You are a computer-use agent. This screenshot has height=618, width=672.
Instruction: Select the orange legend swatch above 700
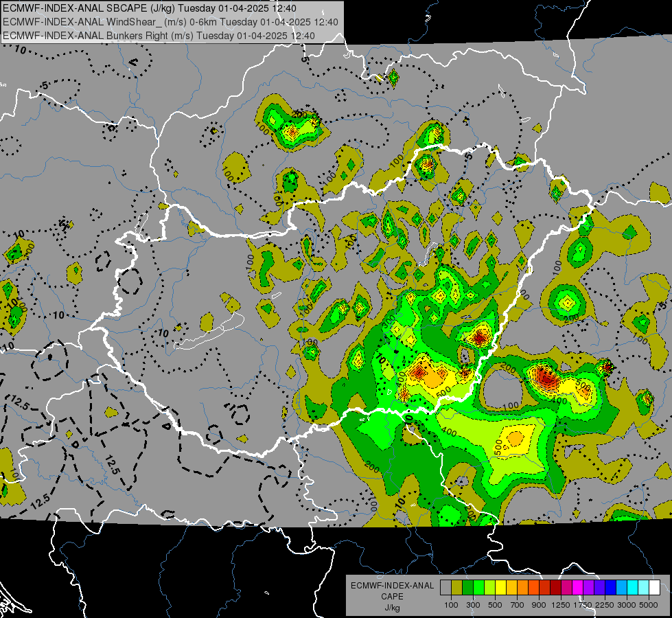coord(523,588)
